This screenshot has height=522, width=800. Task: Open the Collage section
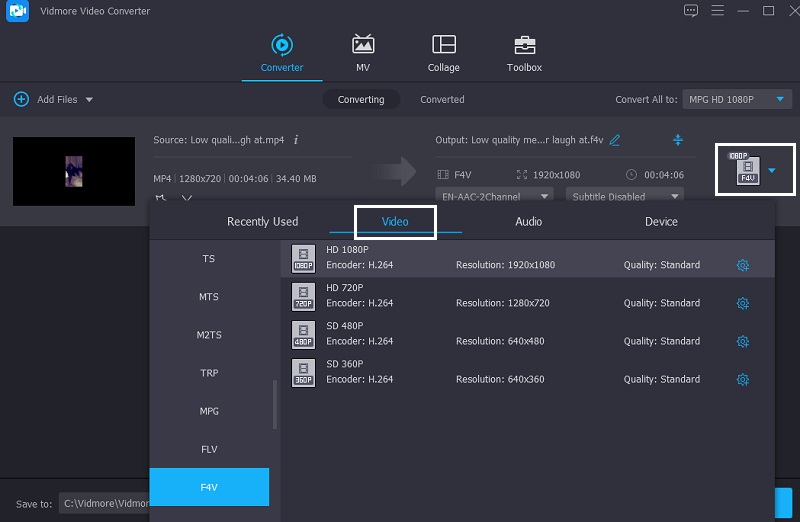tap(443, 54)
